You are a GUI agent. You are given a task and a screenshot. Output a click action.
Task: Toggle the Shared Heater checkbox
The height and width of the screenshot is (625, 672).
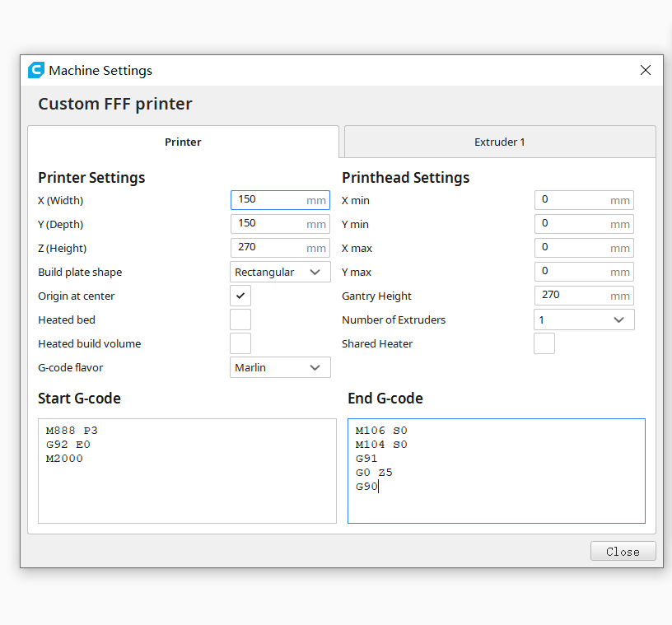[544, 343]
